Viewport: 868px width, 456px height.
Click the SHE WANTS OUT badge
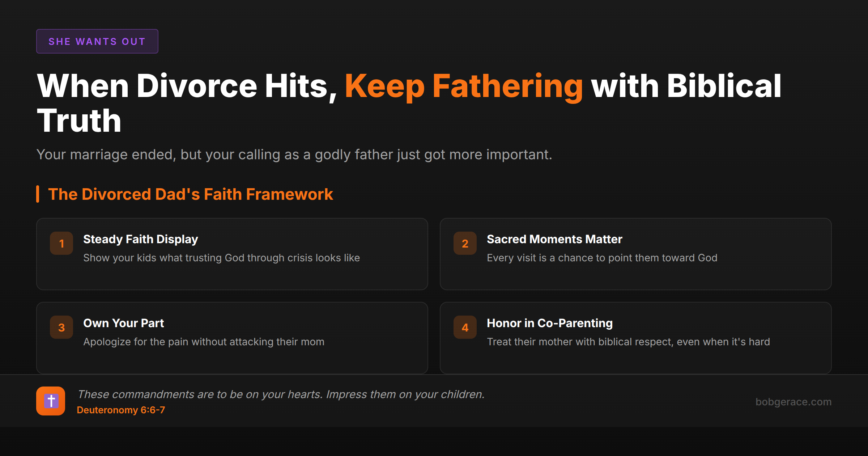97,41
